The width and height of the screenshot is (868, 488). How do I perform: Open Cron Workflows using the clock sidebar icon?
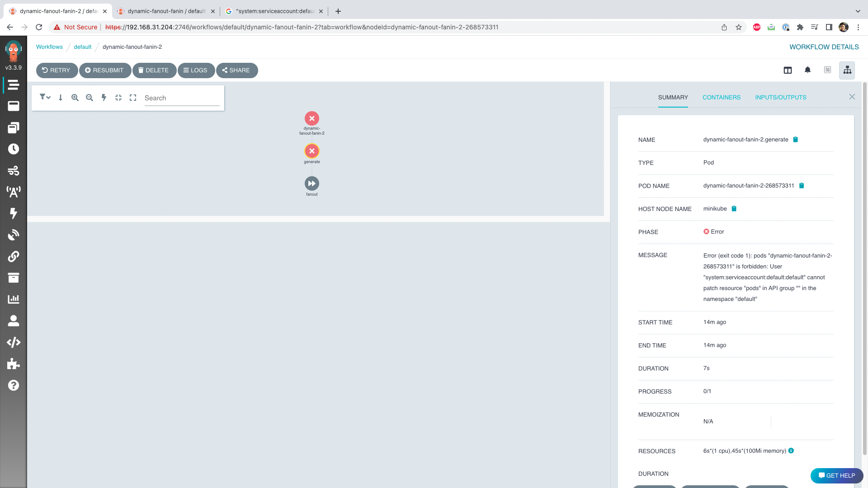click(14, 149)
